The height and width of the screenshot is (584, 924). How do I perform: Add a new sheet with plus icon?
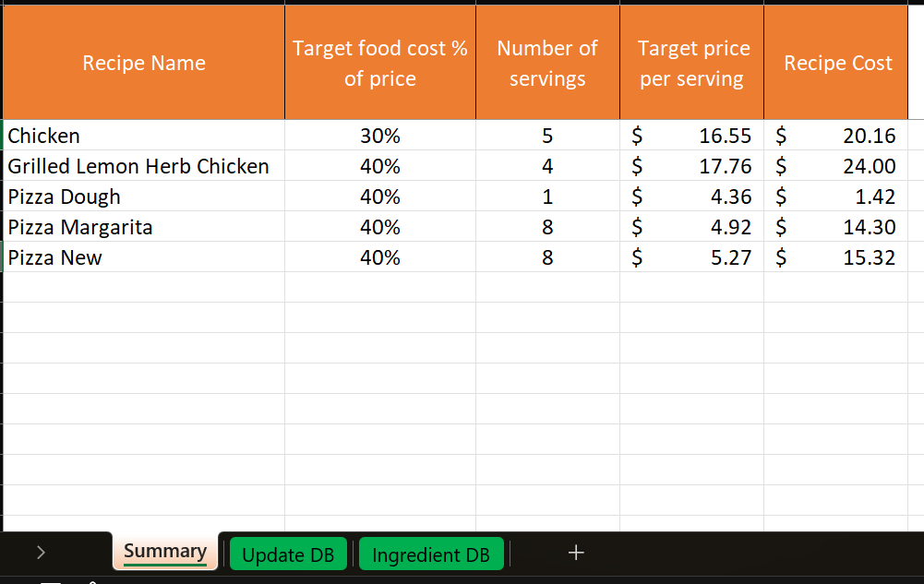coord(576,553)
